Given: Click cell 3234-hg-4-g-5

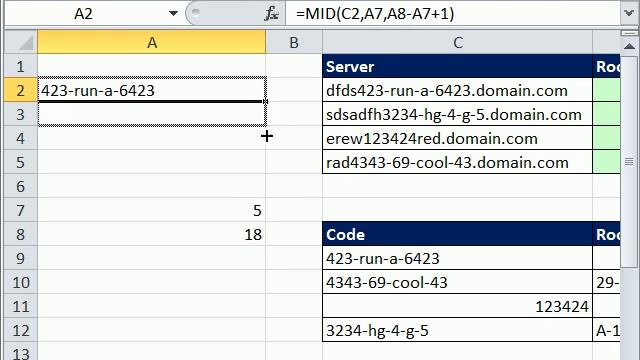Looking at the screenshot, I should click(457, 330).
